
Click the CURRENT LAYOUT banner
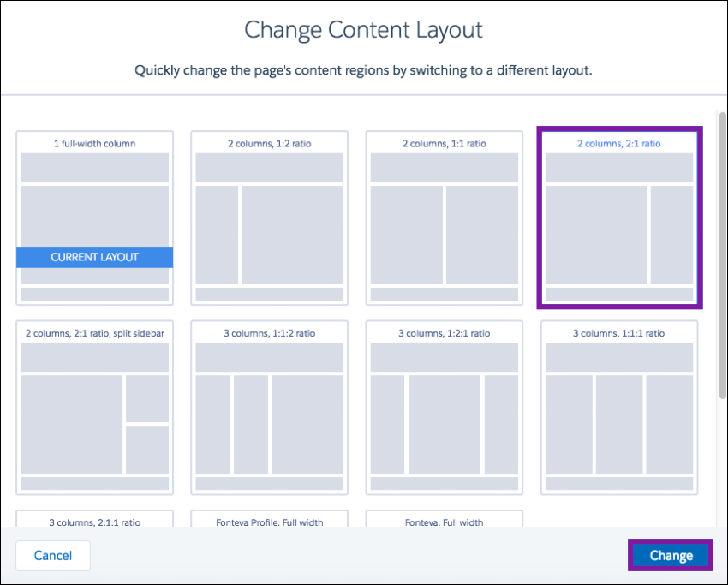[95, 257]
